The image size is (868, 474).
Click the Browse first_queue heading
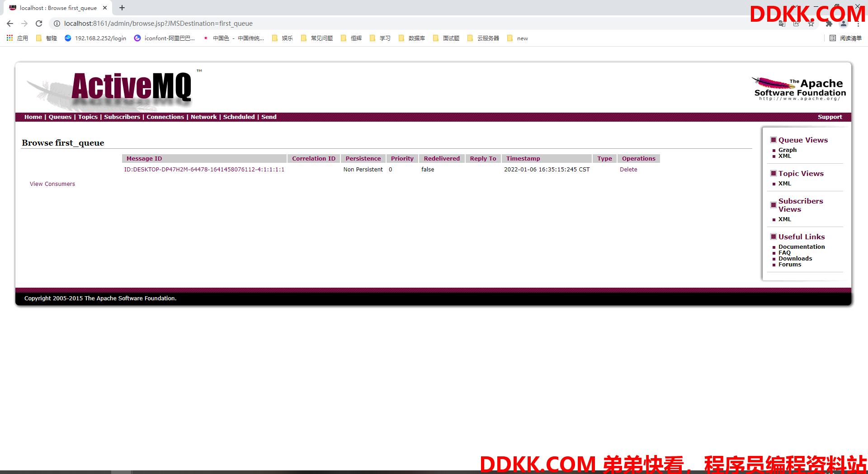coord(63,143)
